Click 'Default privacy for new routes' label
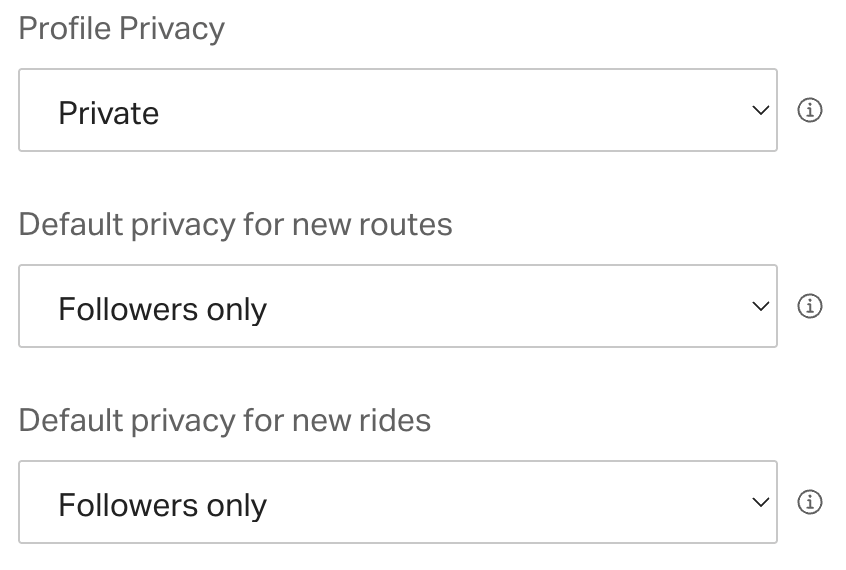 pos(235,225)
